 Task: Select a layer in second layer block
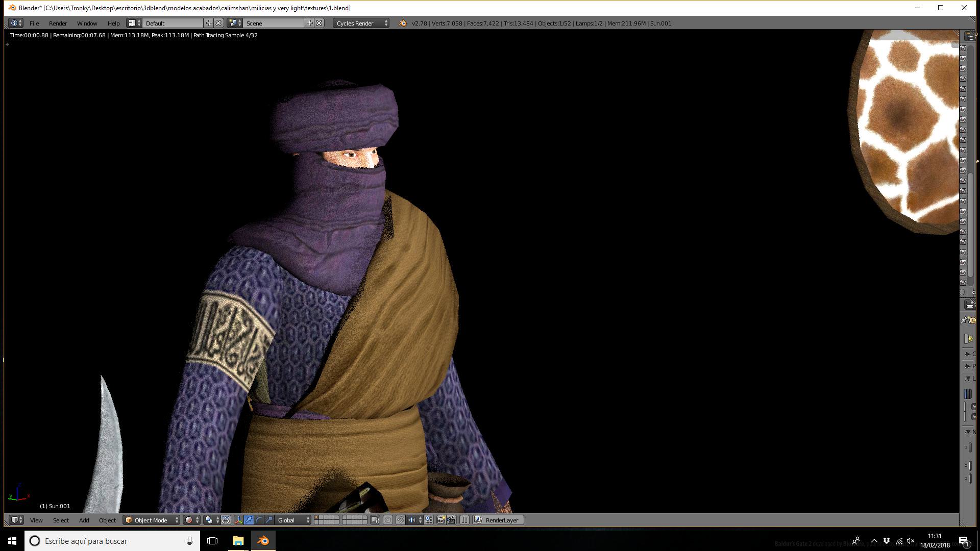point(354,520)
